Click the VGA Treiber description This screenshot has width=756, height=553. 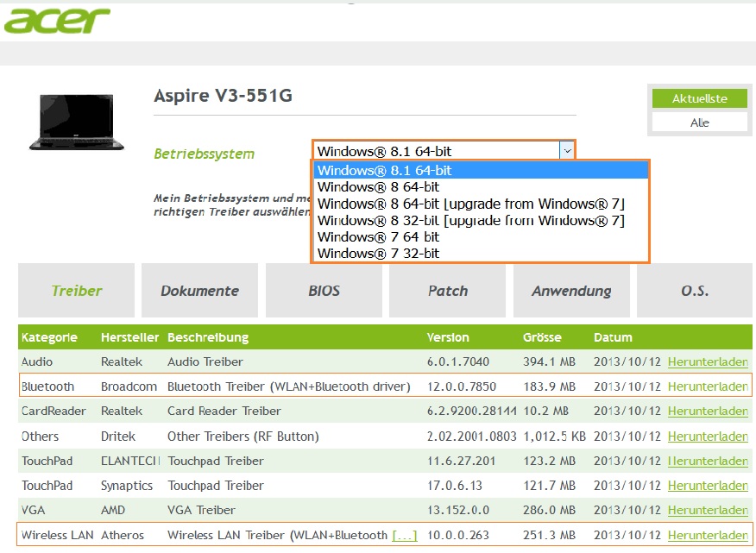point(202,510)
